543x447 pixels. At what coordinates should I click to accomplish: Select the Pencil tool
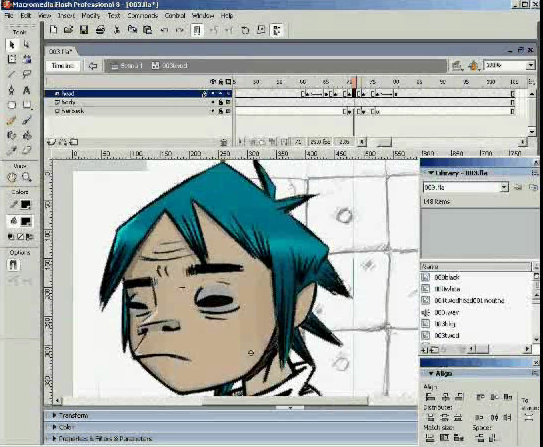12,120
